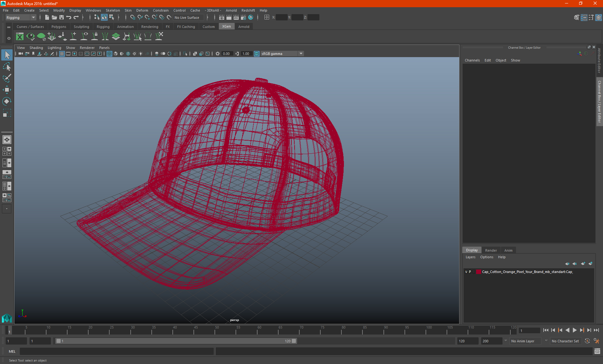Toggle visibility V on cap layer
The height and width of the screenshot is (364, 603).
(x=466, y=271)
